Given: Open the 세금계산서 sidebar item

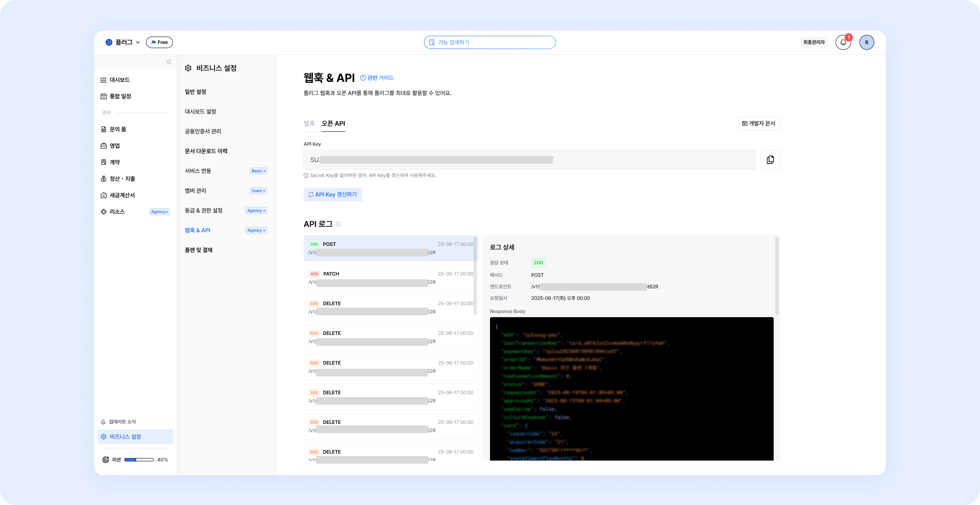Looking at the screenshot, I should tap(122, 195).
